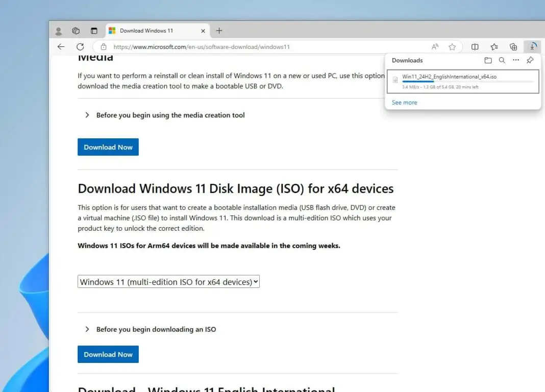Click the Refresh page icon

(80, 46)
